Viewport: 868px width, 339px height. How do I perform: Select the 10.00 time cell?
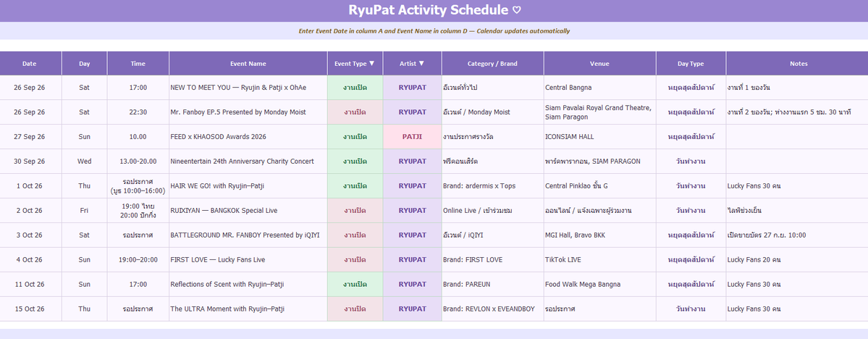[x=138, y=137]
